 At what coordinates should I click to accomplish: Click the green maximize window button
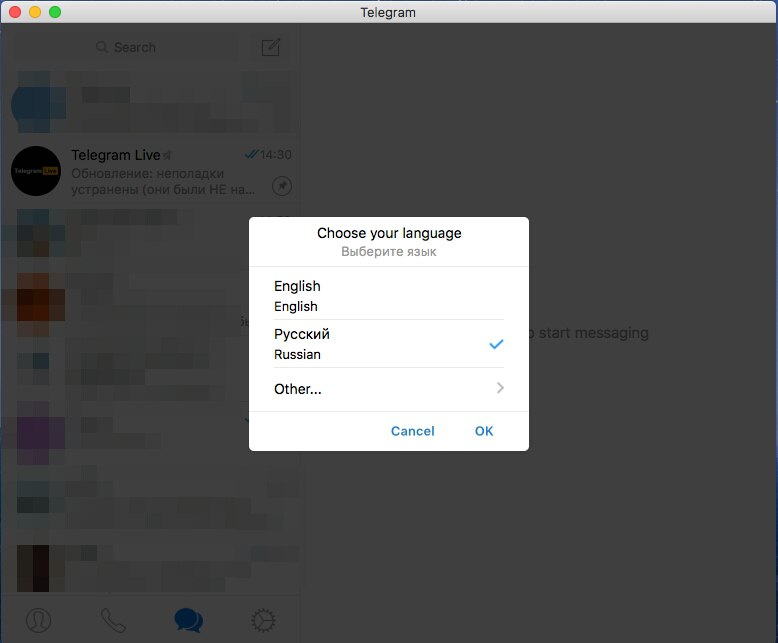[55, 12]
